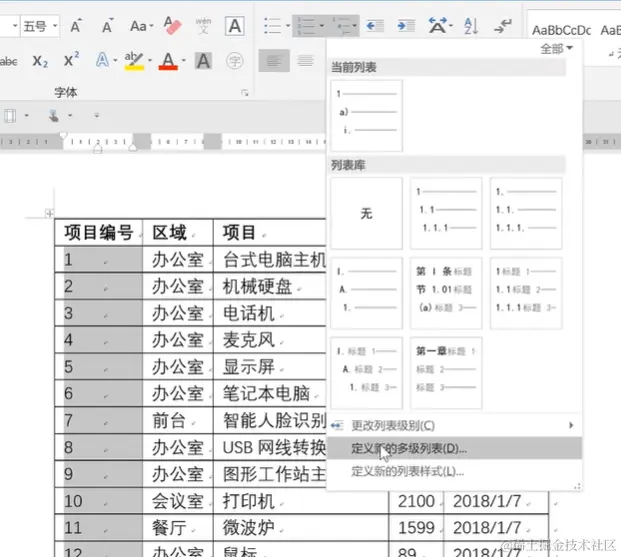Choose 1标题 1.1标题 heading list style
The width and height of the screenshot is (621, 557).
pos(526,293)
